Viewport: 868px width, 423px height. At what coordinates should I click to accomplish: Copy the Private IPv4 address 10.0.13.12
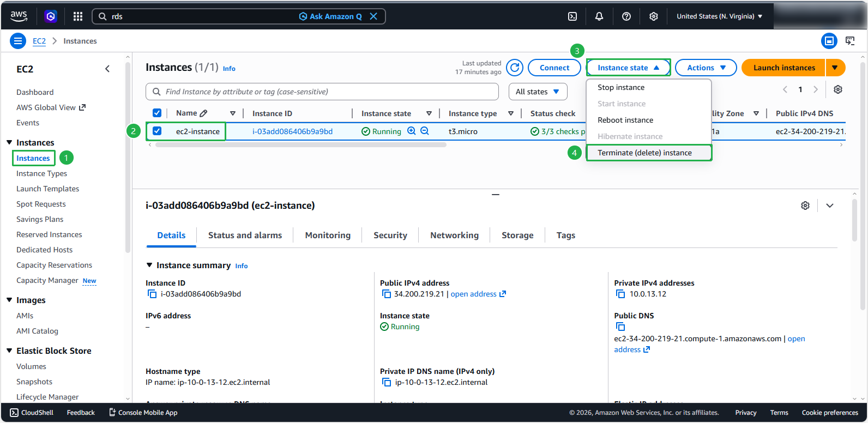coord(620,294)
